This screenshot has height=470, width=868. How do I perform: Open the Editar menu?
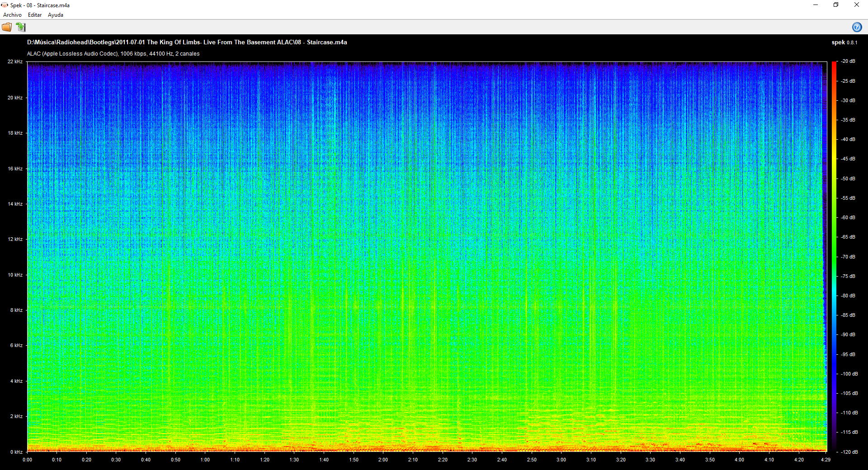coord(34,14)
